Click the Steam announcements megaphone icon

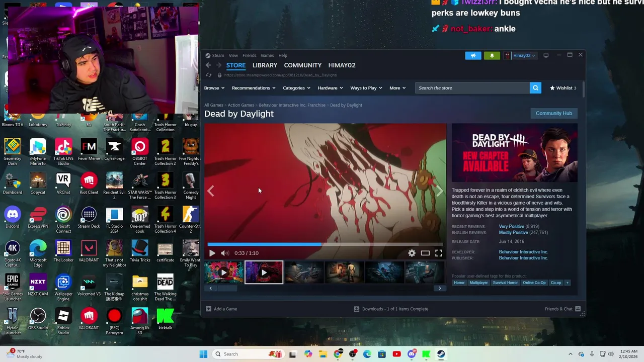tap(473, 55)
